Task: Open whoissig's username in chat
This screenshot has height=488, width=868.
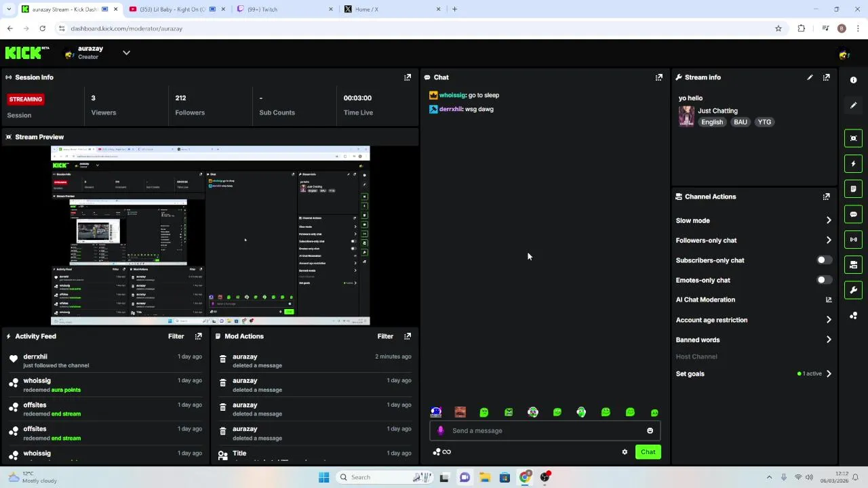Action: pos(452,96)
